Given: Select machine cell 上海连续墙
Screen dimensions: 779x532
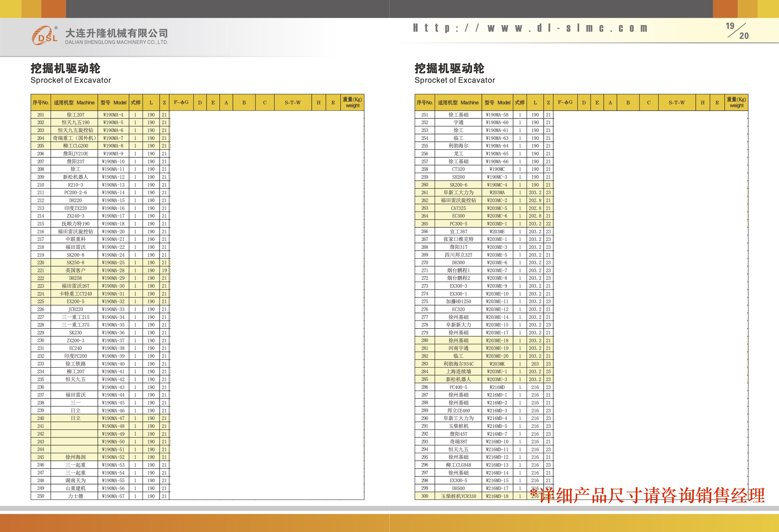Looking at the screenshot, I should [x=458, y=372].
